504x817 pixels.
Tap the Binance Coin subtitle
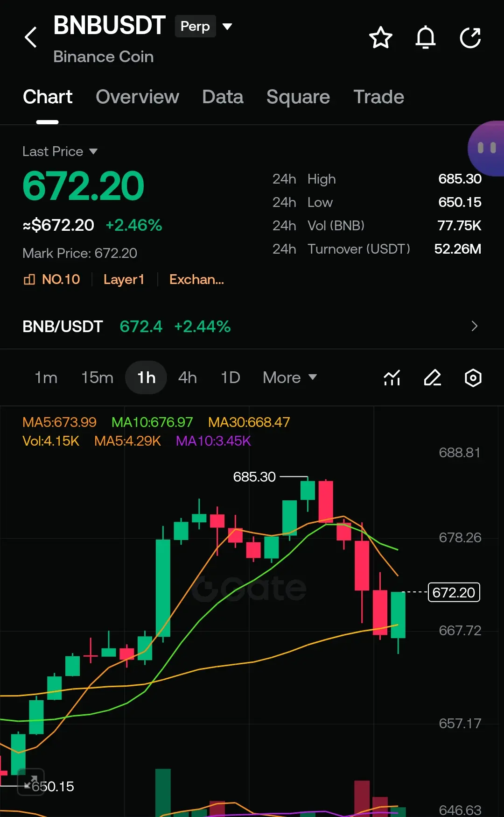(x=103, y=57)
